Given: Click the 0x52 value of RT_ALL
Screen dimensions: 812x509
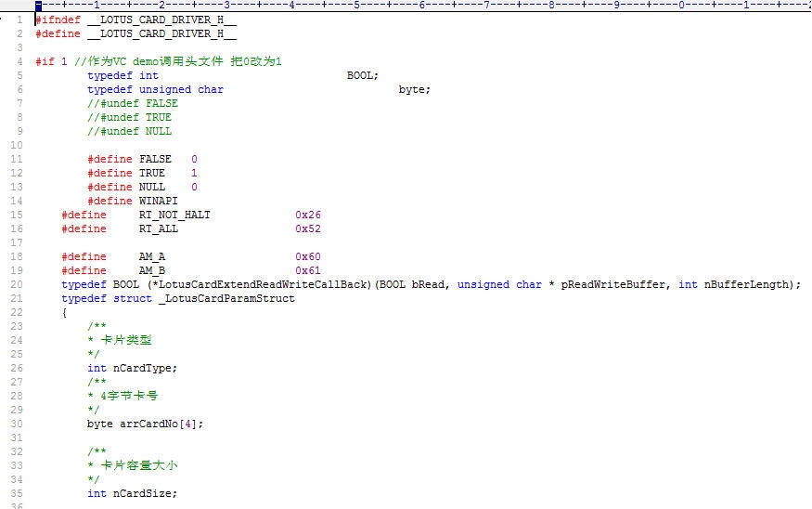Looking at the screenshot, I should [x=308, y=228].
